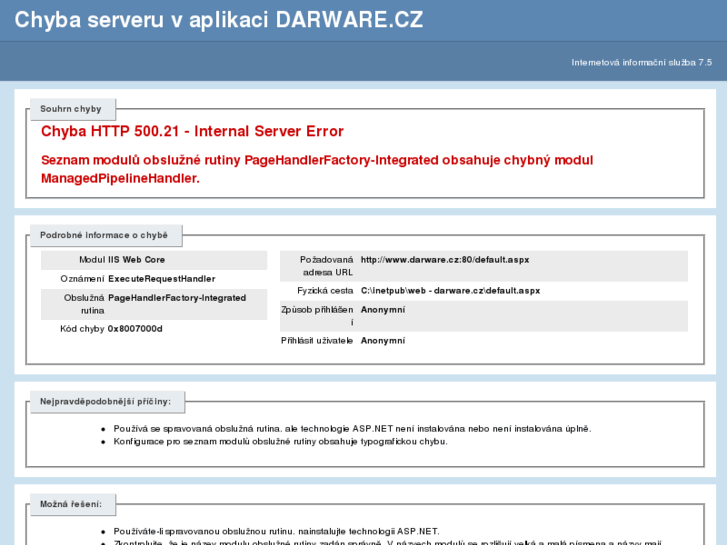
Task: Click the 'Kód chyby' field label
Action: point(82,329)
